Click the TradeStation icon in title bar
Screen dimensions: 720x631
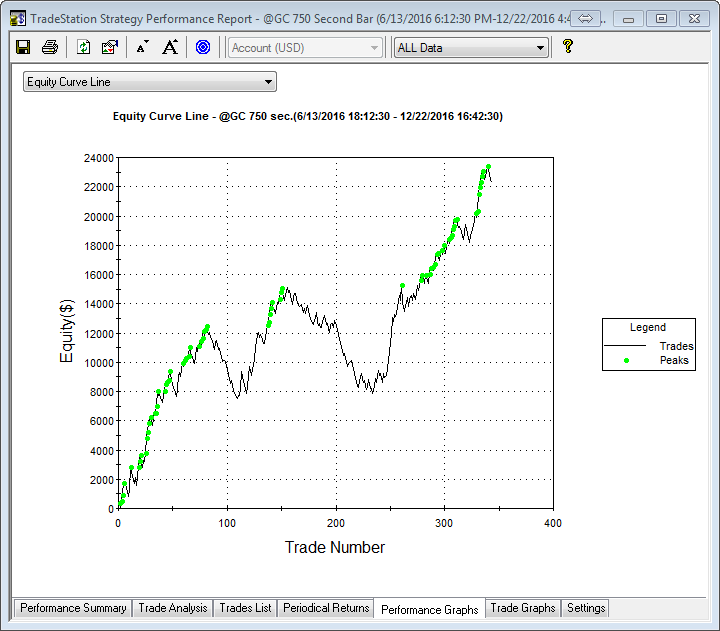17,18
